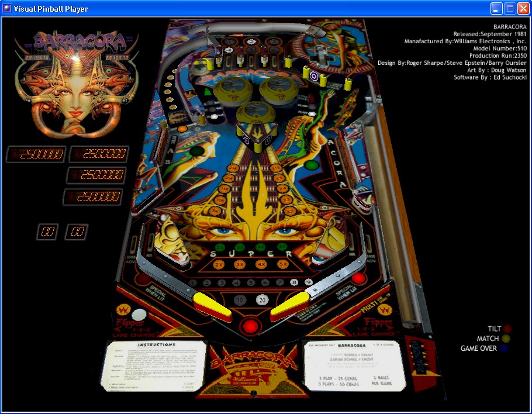The image size is (532, 414).
Task: Click the right 00 credit display
Action: click(x=77, y=232)
